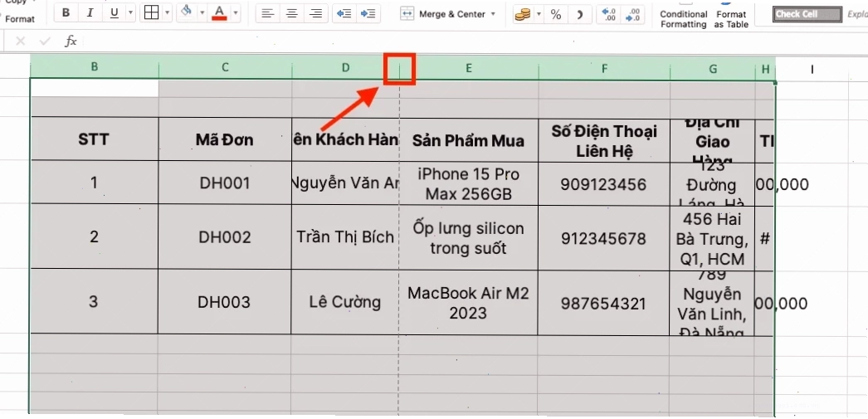Apply cell borders icon
This screenshot has height=419, width=868.
coord(151,12)
